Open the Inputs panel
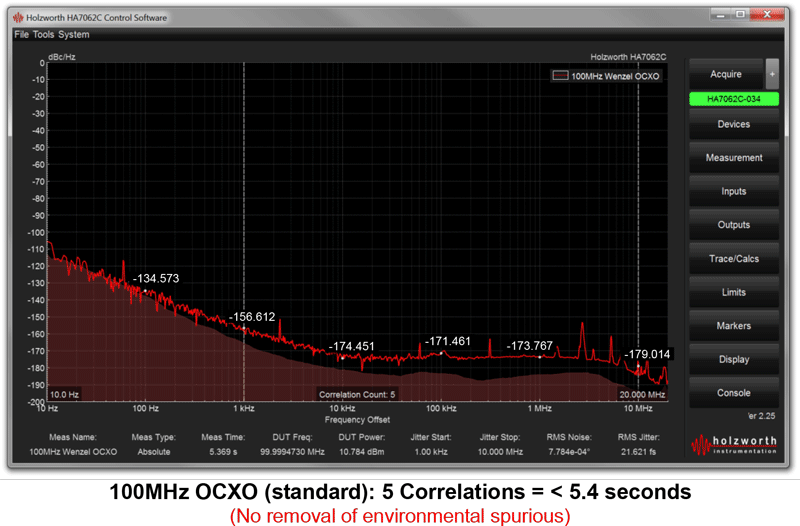Viewport: 800px width, 526px height. point(734,191)
